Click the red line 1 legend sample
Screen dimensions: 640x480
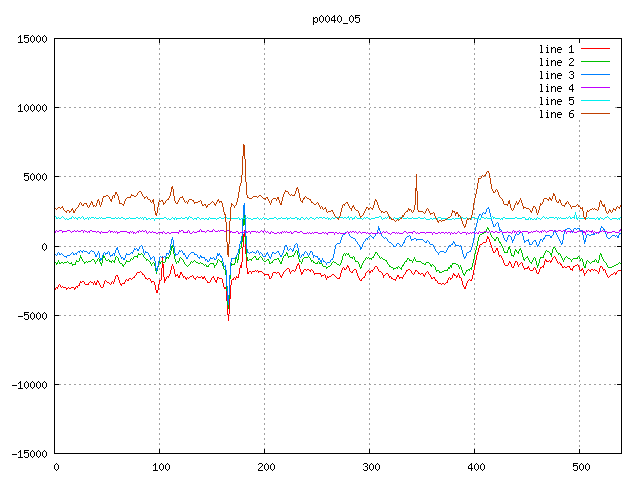point(595,49)
